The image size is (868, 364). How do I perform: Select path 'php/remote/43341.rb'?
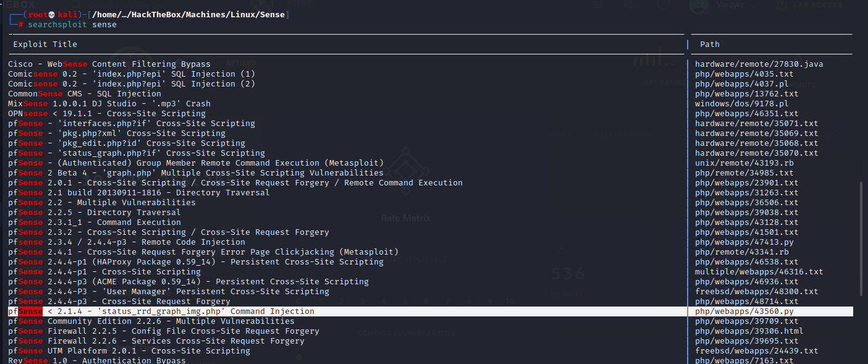[742, 252]
